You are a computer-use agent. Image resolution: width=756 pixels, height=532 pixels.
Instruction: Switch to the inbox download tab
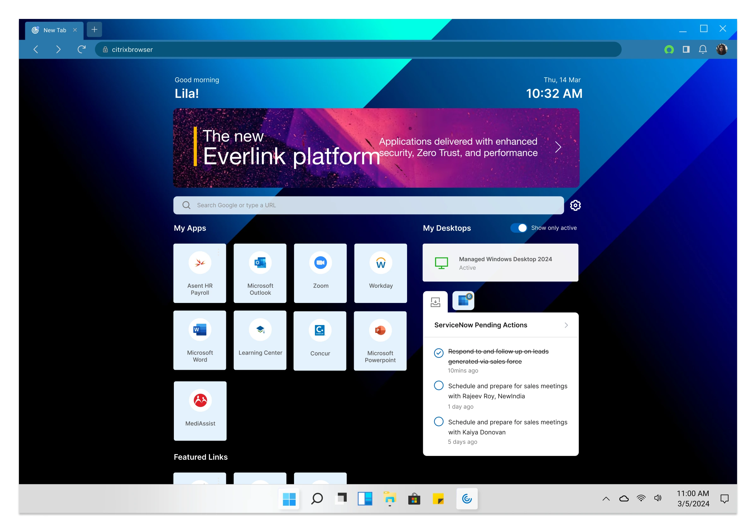[435, 302]
